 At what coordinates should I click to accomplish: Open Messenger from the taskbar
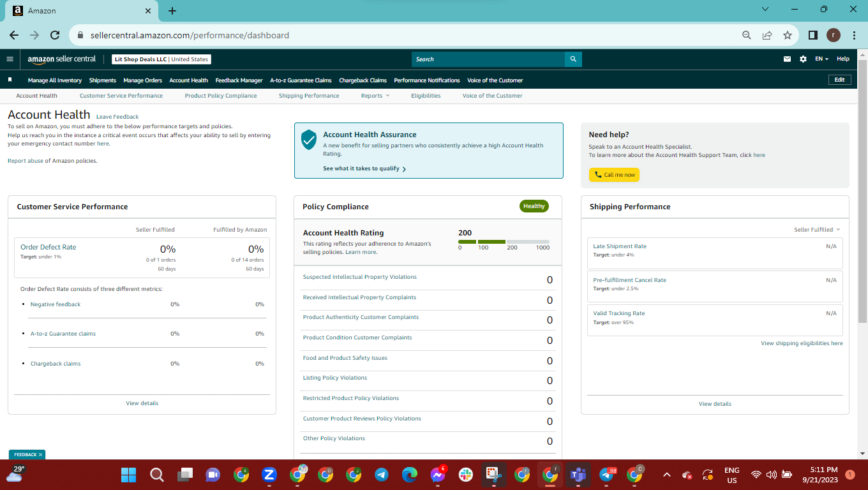point(437,475)
